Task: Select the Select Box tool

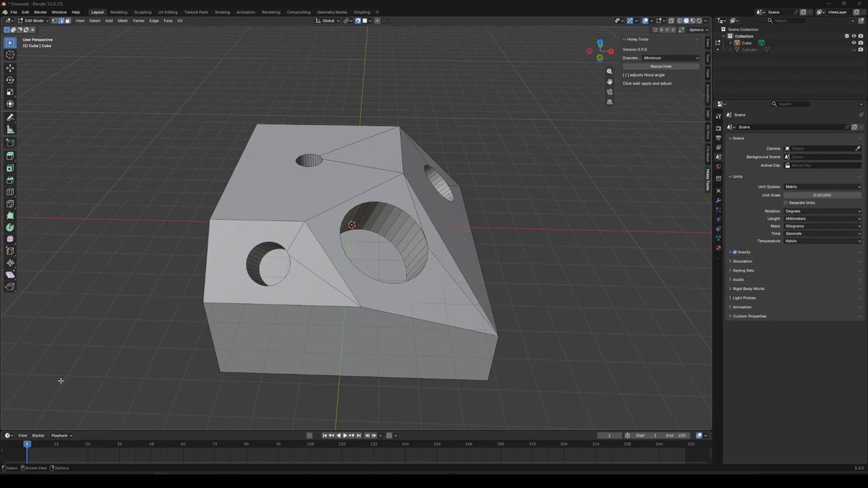Action: click(x=10, y=43)
